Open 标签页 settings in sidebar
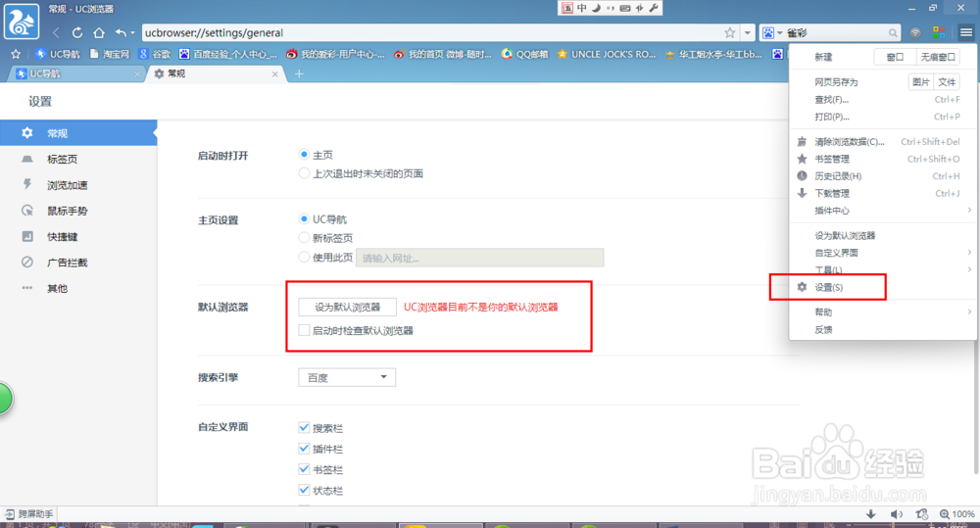Screen dimensions: 980x528 78,159
